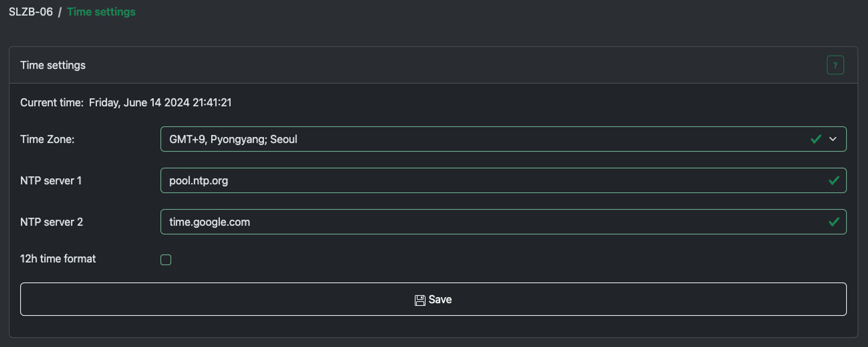Click the Current time label
868x347 pixels.
pos(52,102)
